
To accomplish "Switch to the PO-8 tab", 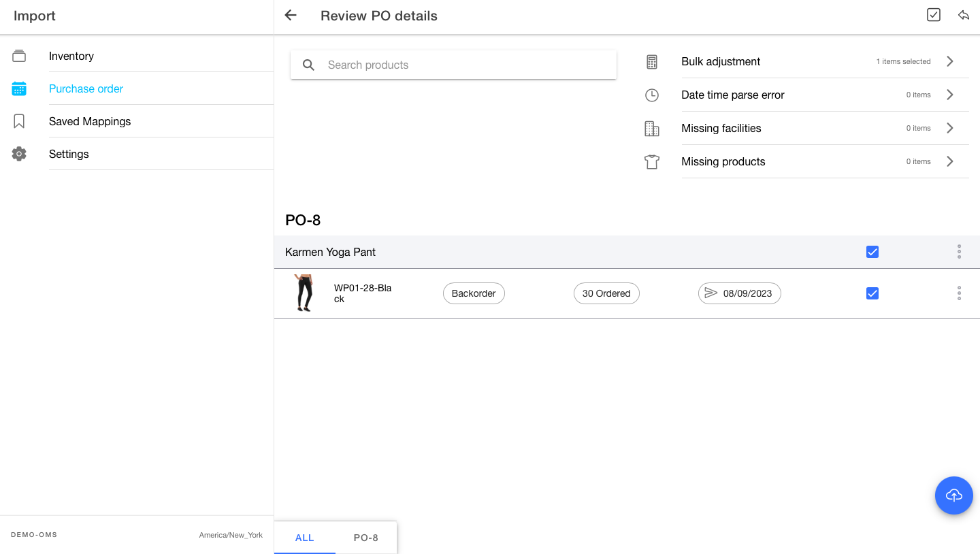I will (365, 538).
